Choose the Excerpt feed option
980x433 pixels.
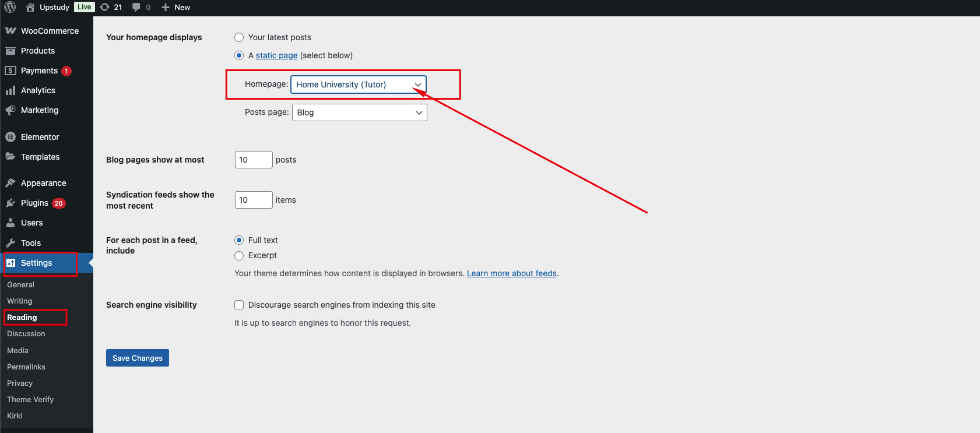tap(239, 256)
